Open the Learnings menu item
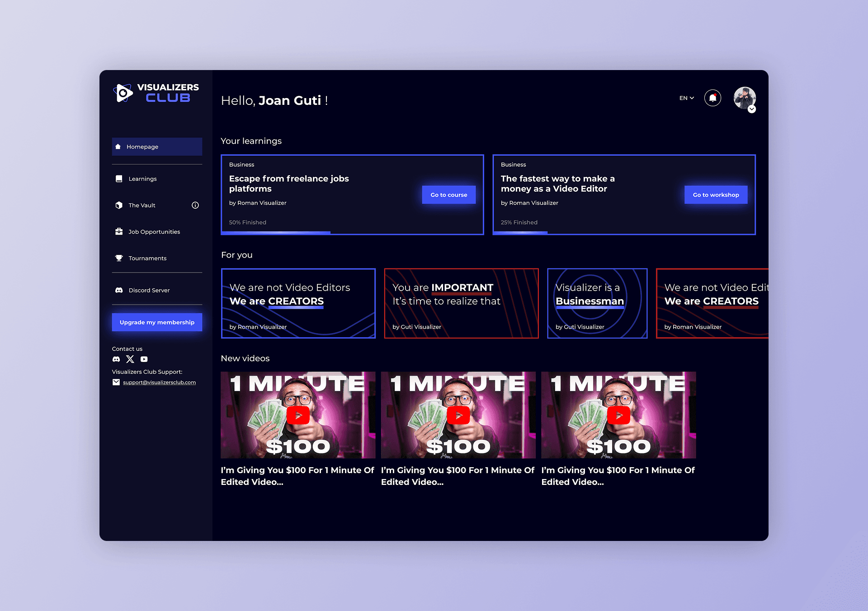868x611 pixels. click(142, 179)
